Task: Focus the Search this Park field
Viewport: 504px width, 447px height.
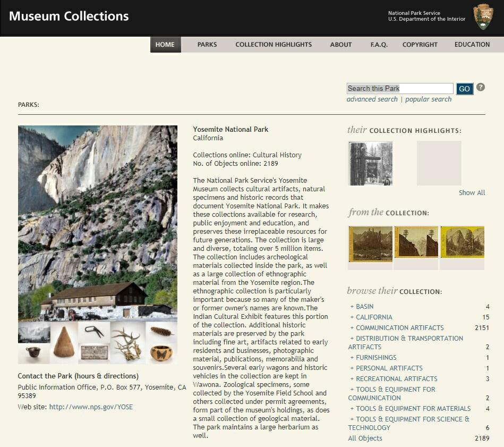Action: pos(400,88)
